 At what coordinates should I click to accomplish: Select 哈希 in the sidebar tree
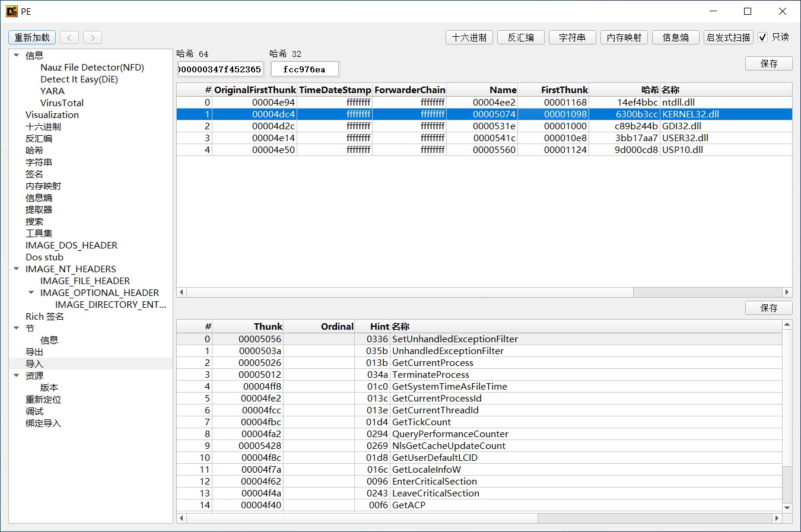pyautogui.click(x=34, y=150)
